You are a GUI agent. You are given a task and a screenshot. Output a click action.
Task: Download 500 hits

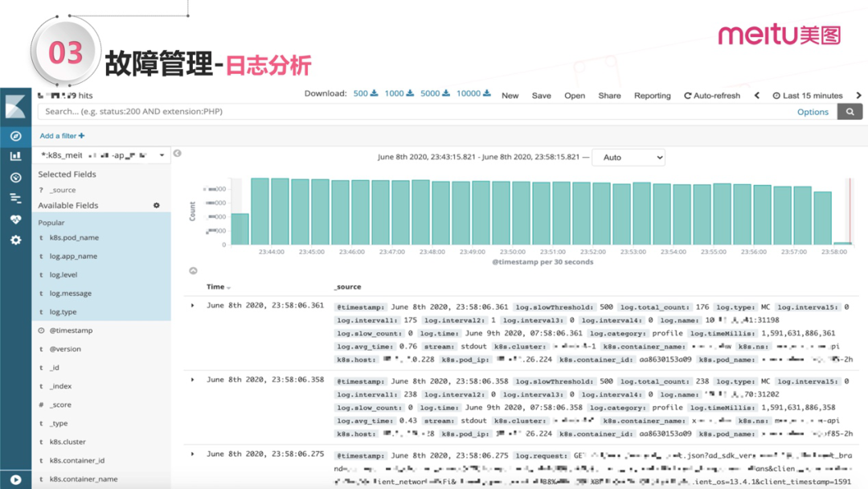(x=365, y=94)
